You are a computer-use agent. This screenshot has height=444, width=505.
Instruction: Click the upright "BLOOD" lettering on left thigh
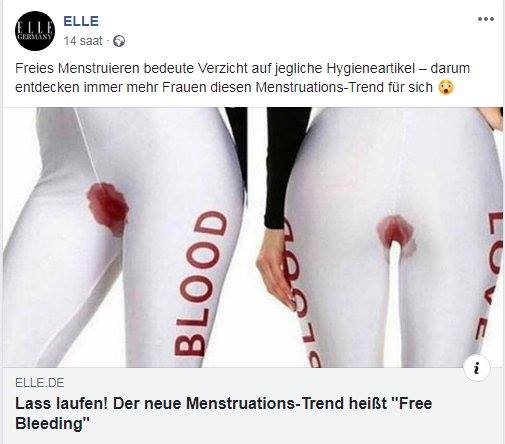pos(201,283)
